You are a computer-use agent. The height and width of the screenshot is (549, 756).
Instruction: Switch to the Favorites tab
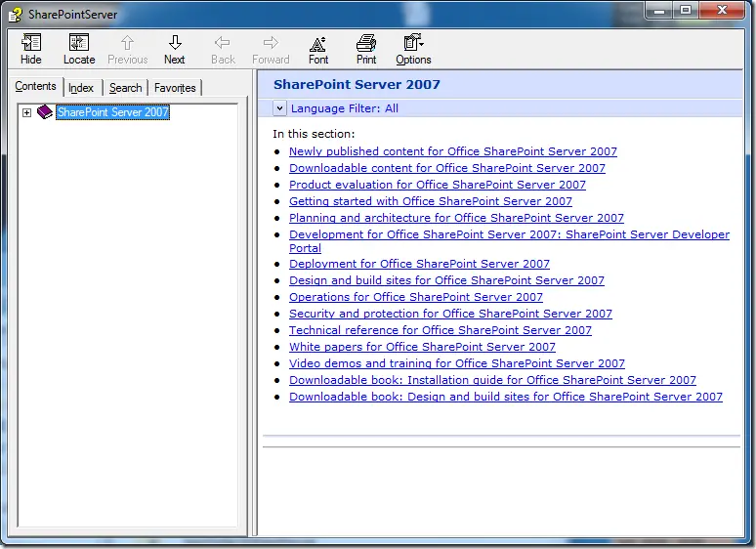pyautogui.click(x=175, y=88)
